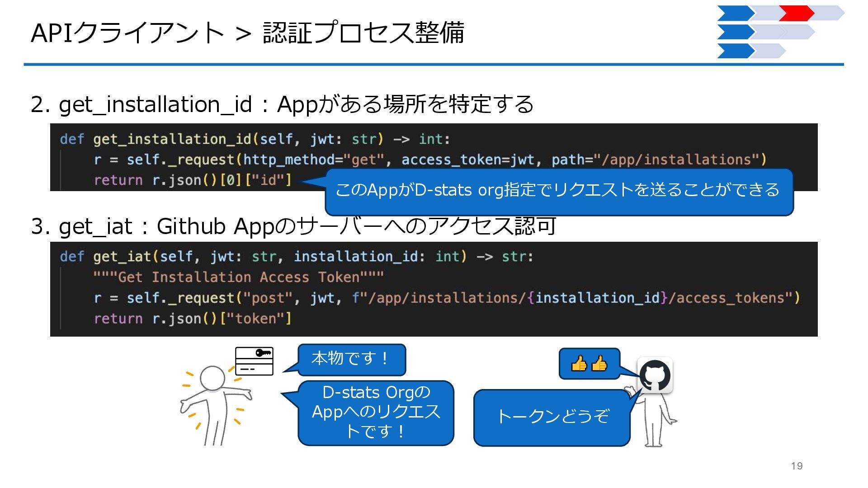Click the "D-stats OrgのAppへのリクエストです！" bubble
The height and width of the screenshot is (488, 868).
(x=376, y=413)
